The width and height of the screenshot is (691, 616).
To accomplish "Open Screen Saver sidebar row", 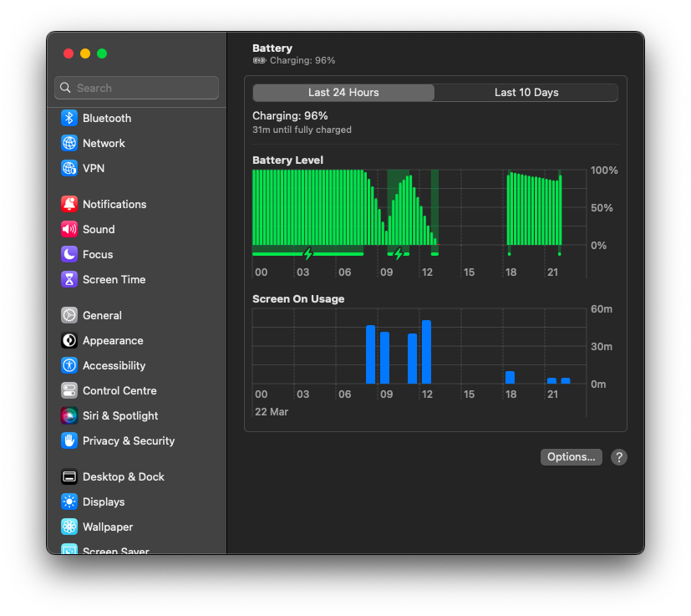I will tap(137, 550).
